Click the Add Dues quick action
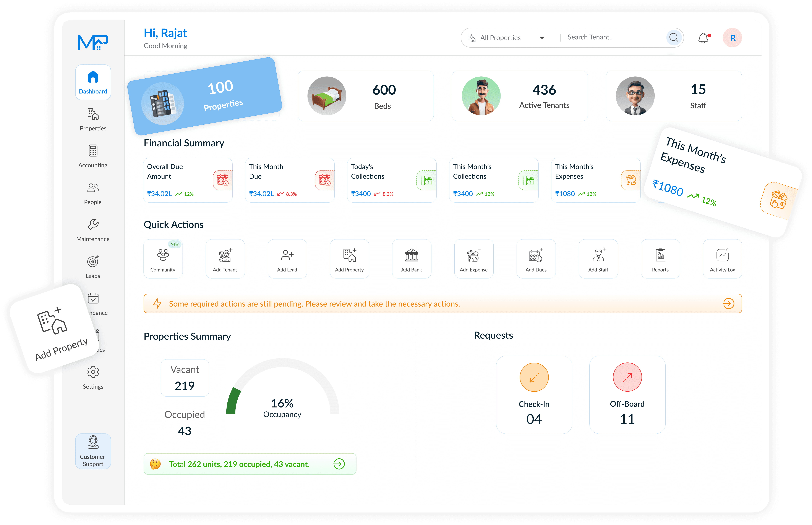 [x=536, y=259]
